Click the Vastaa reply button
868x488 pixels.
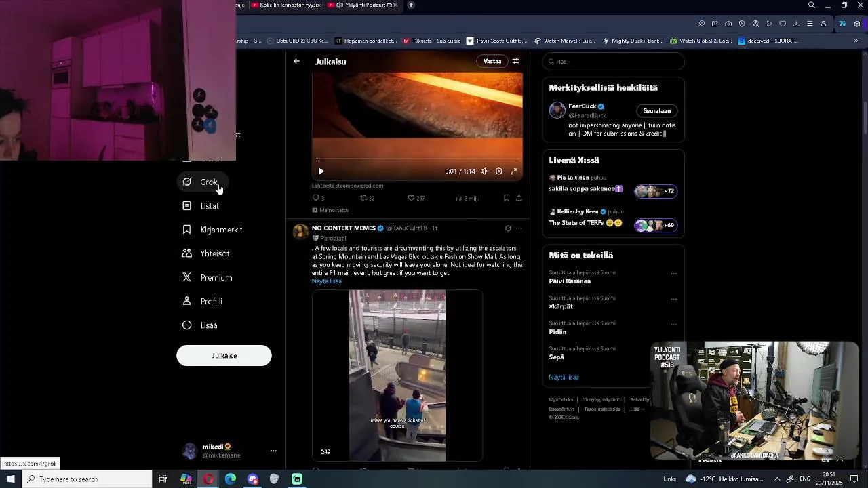pyautogui.click(x=492, y=61)
